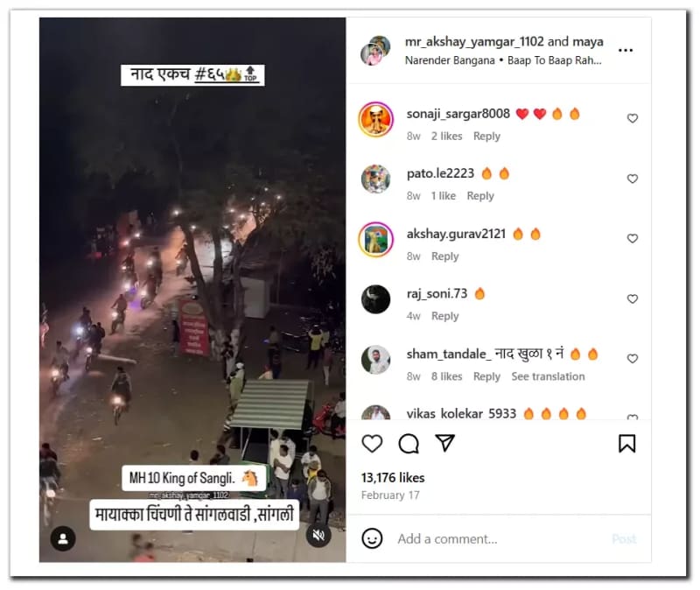The width and height of the screenshot is (700, 590).
Task: Like sham_tandale_'s comment
Action: [x=632, y=359]
